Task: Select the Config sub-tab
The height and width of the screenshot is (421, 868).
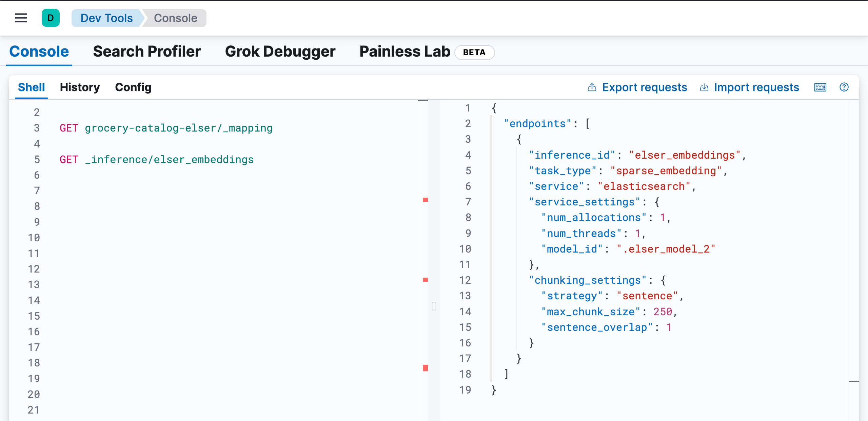Action: 133,87
